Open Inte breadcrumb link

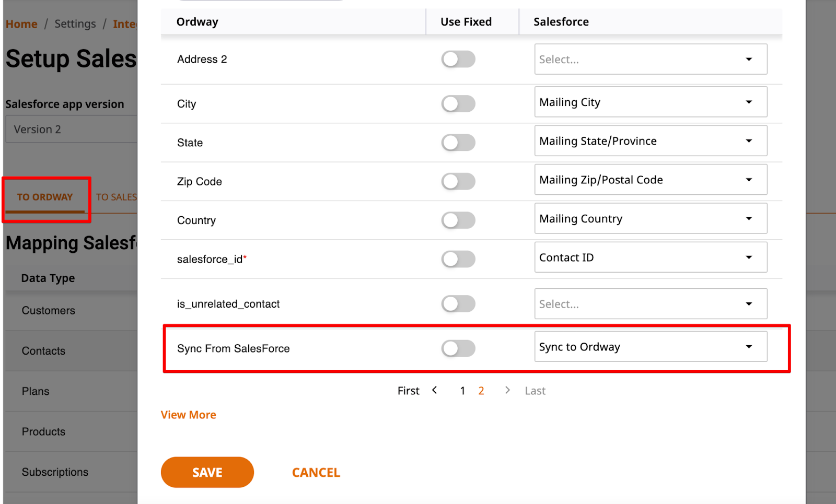point(125,24)
